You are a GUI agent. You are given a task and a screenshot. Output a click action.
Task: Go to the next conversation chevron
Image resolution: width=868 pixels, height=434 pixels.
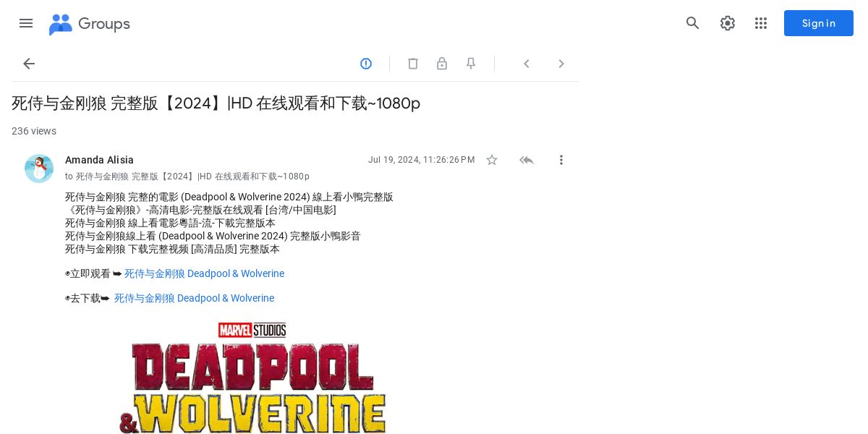[561, 64]
